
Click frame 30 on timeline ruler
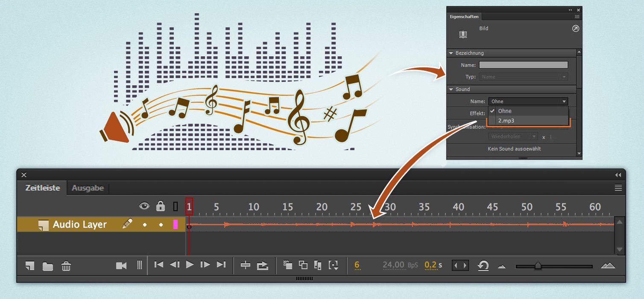tap(390, 207)
